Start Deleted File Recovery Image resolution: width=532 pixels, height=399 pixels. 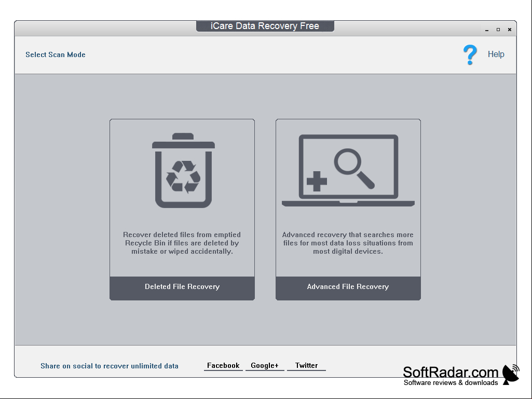(182, 288)
